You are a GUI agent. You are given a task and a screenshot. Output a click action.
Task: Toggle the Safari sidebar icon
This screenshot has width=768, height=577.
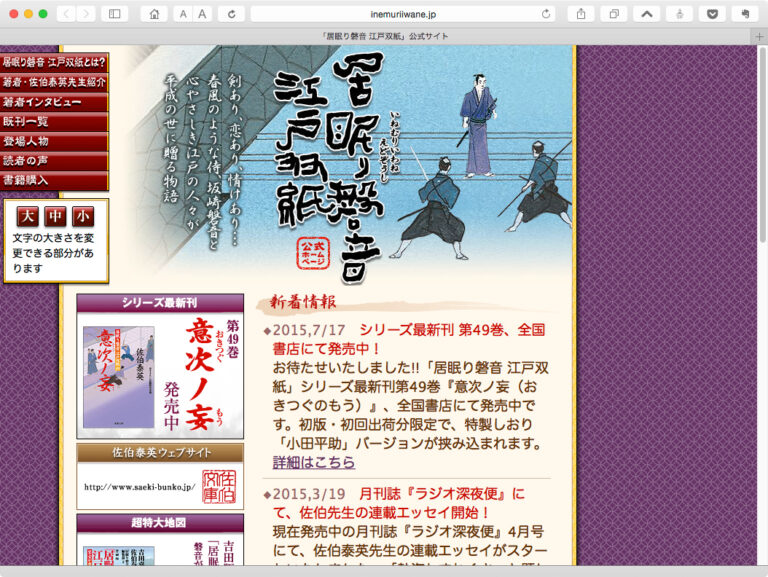coord(115,14)
